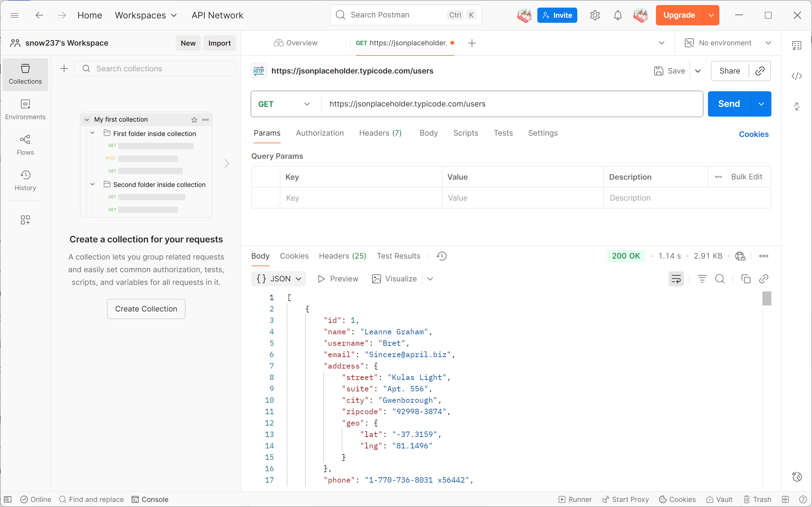Open the JSON format dropdown
Image resolution: width=812 pixels, height=507 pixels.
point(278,279)
